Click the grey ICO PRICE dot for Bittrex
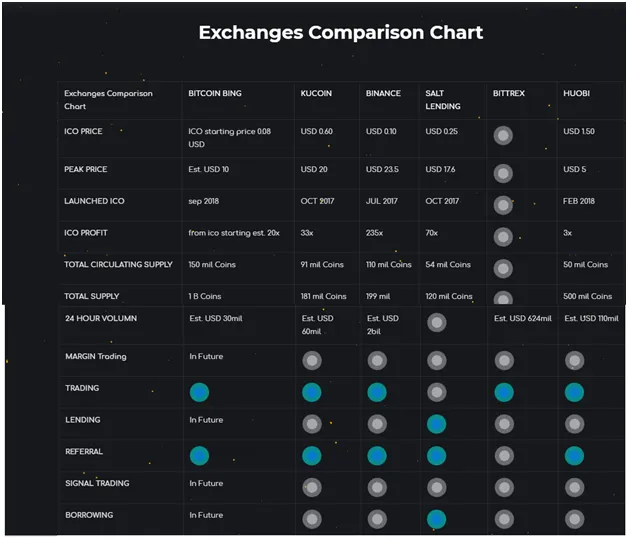This screenshot has width=628, height=539. tap(503, 135)
